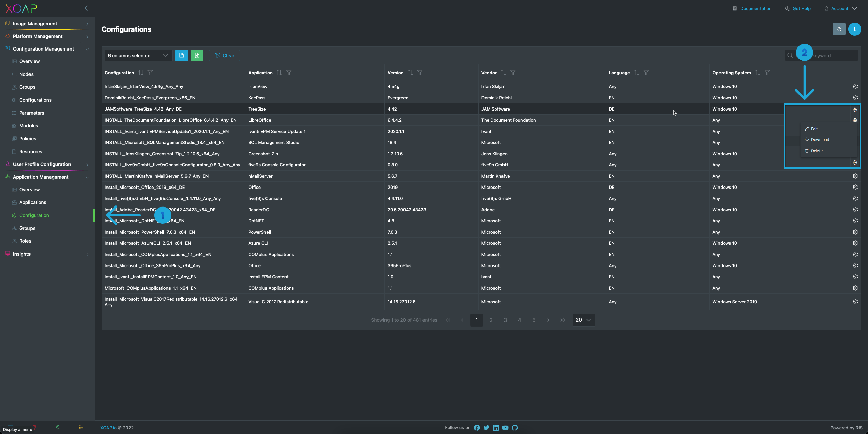
Task: Click the Clear filters button
Action: tap(224, 56)
